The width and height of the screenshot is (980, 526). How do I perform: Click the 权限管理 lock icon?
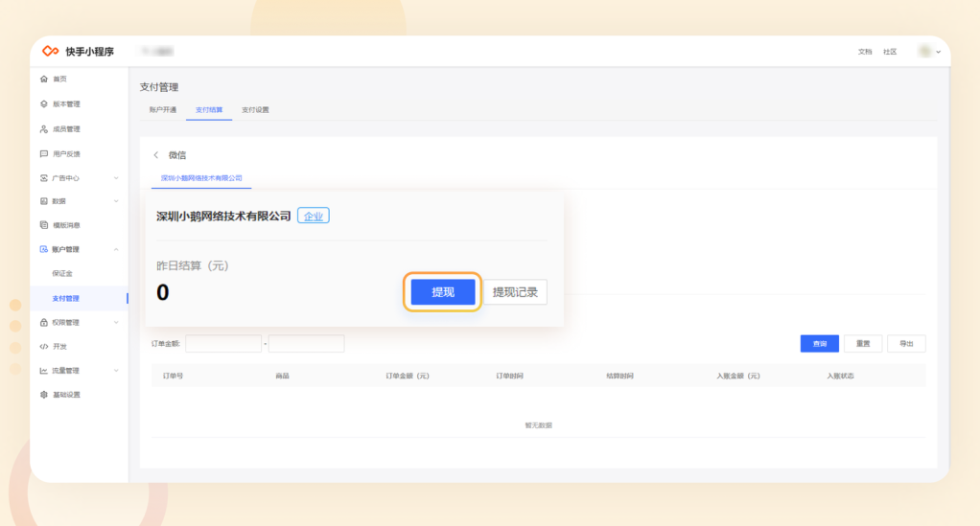pyautogui.click(x=44, y=322)
